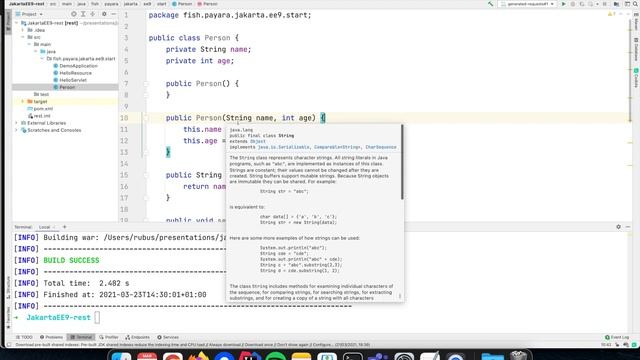
Task: Click the fold marker on line 7
Action: click(x=146, y=84)
